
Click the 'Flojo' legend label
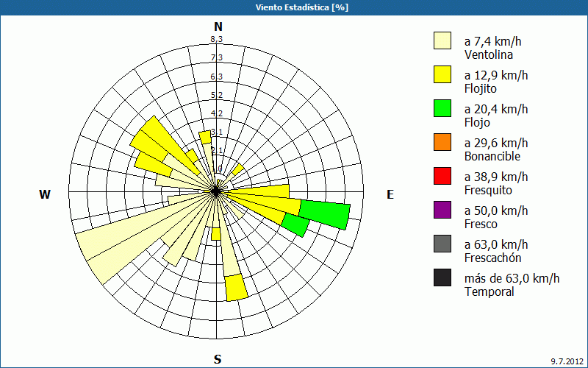[477, 122]
